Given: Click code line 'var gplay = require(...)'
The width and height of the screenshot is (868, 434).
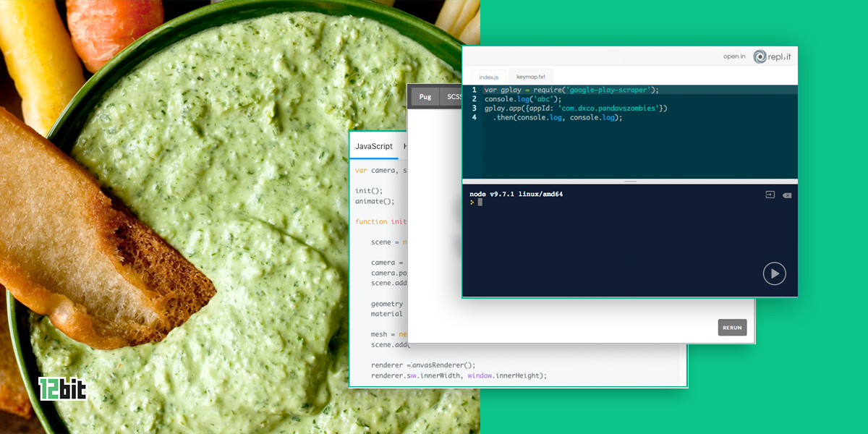Looking at the screenshot, I should tap(571, 90).
